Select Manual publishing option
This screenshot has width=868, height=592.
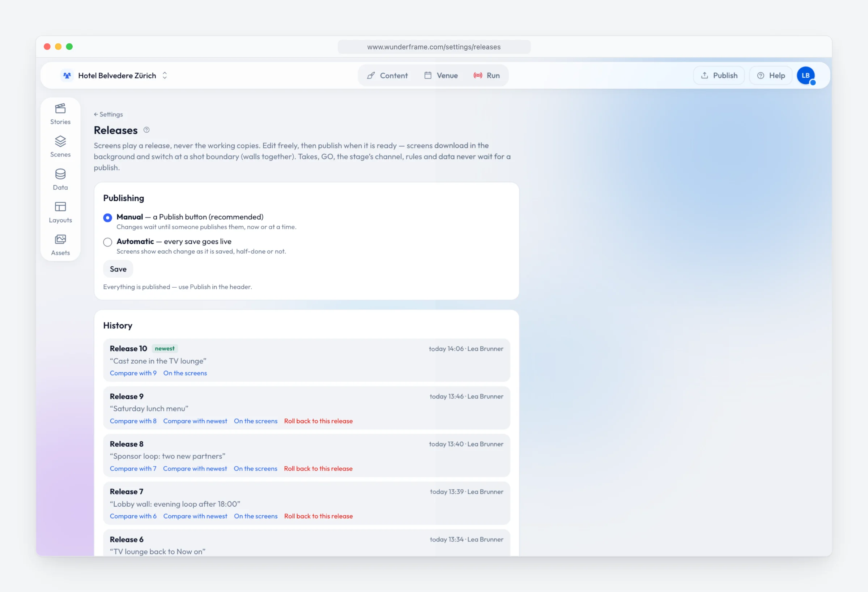coord(107,218)
